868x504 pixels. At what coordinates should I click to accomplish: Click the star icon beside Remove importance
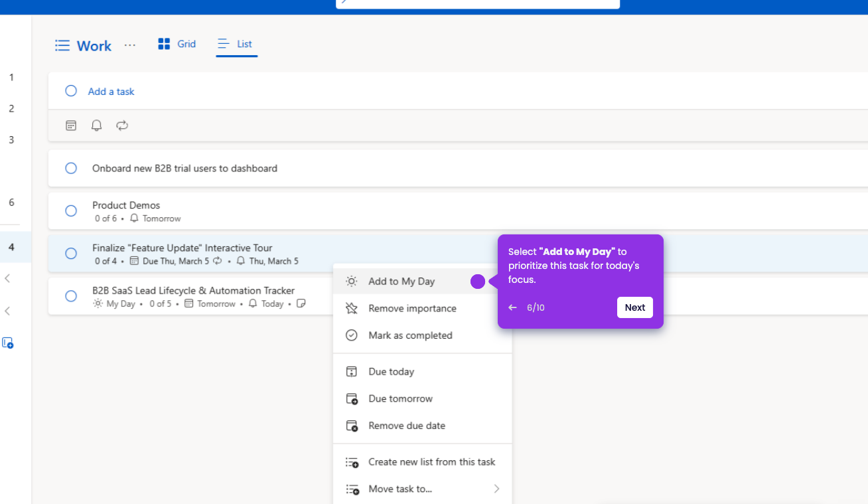point(352,308)
